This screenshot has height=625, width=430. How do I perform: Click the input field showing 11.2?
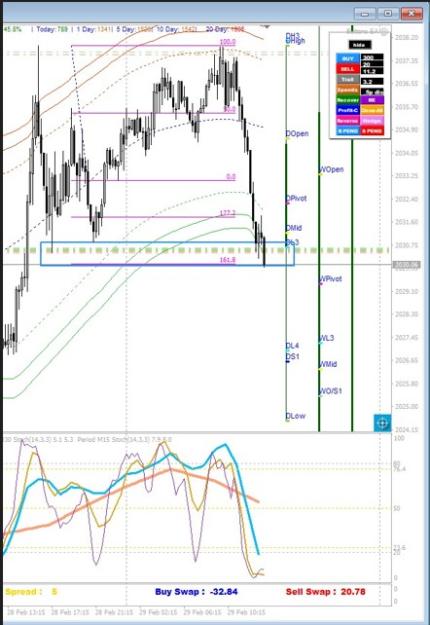372,71
